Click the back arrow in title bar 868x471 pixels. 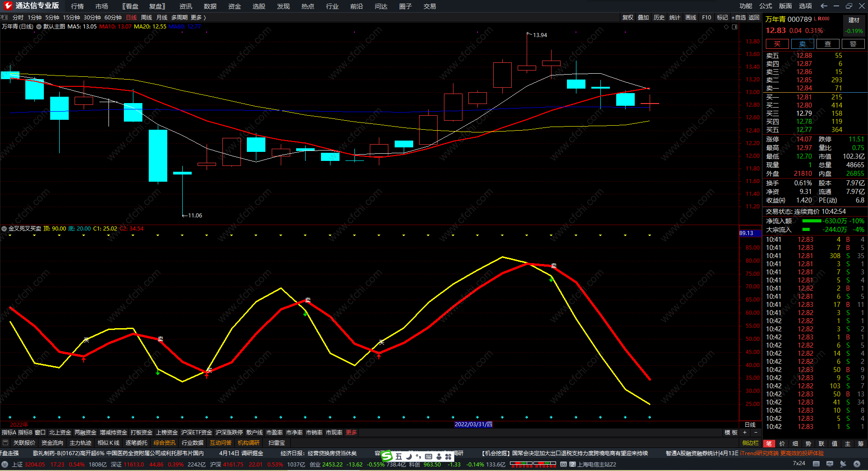pos(824,6)
